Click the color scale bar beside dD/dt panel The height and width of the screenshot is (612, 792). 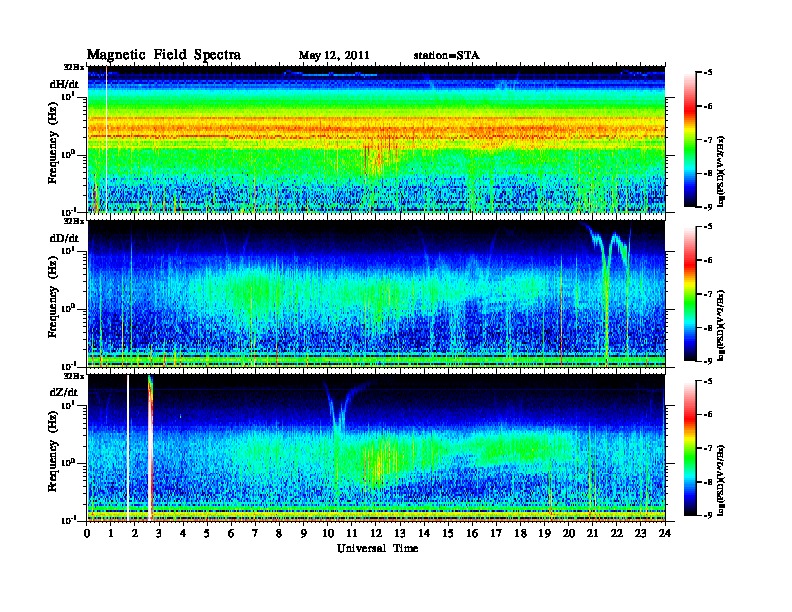(690, 294)
